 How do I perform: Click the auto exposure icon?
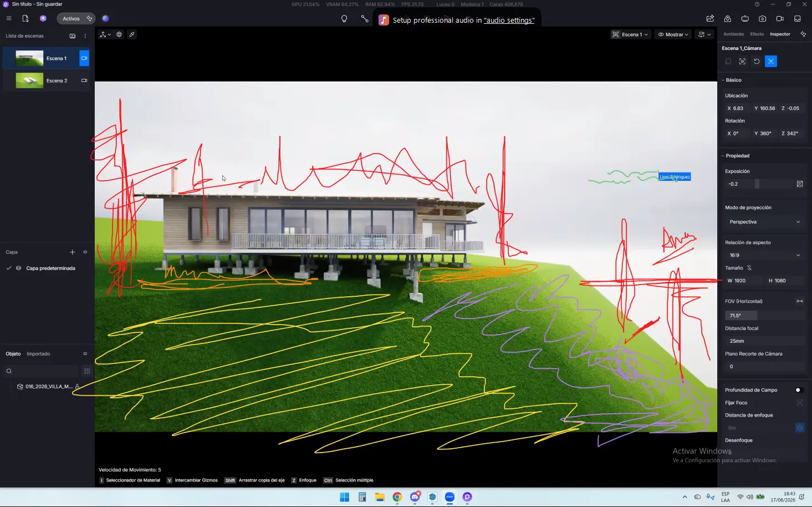800,184
